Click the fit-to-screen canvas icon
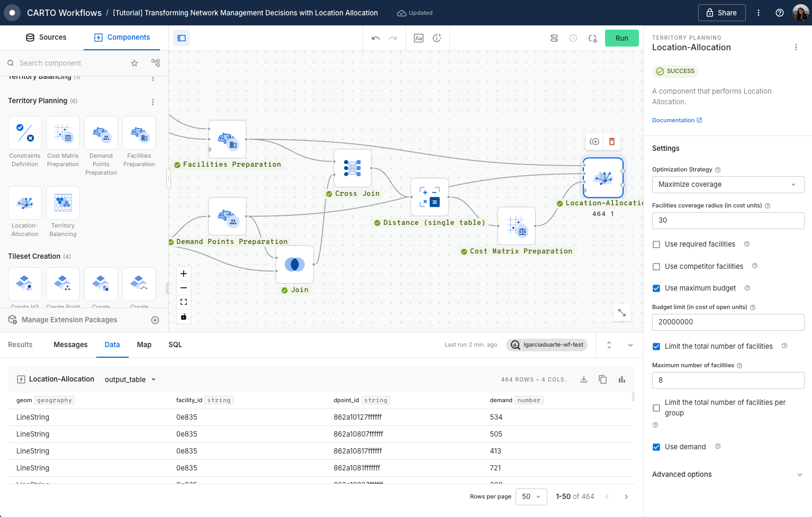The height and width of the screenshot is (517, 812). point(184,302)
